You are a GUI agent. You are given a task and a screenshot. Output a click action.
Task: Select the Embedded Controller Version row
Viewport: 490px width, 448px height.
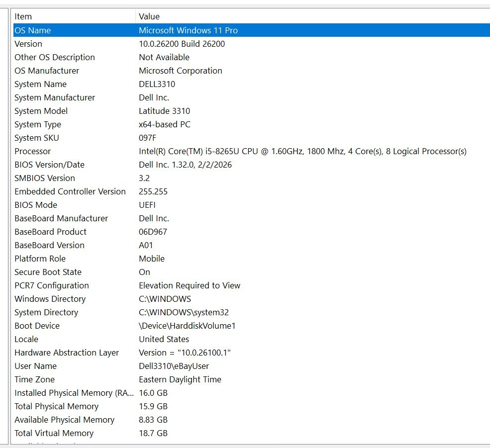252,191
